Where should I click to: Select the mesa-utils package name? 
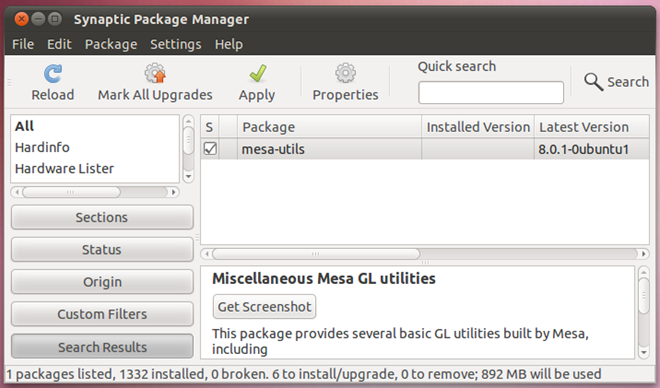click(x=273, y=149)
